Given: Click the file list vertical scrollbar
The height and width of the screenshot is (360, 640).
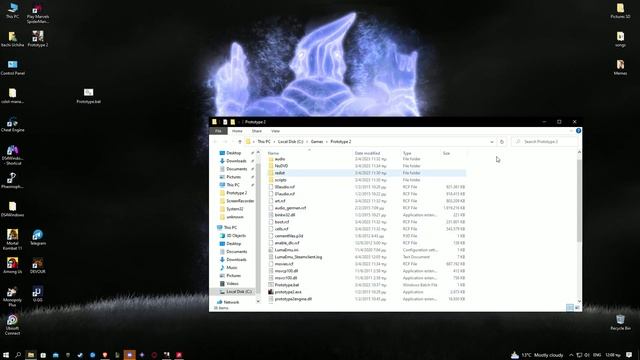Looking at the screenshot, I should [x=579, y=200].
